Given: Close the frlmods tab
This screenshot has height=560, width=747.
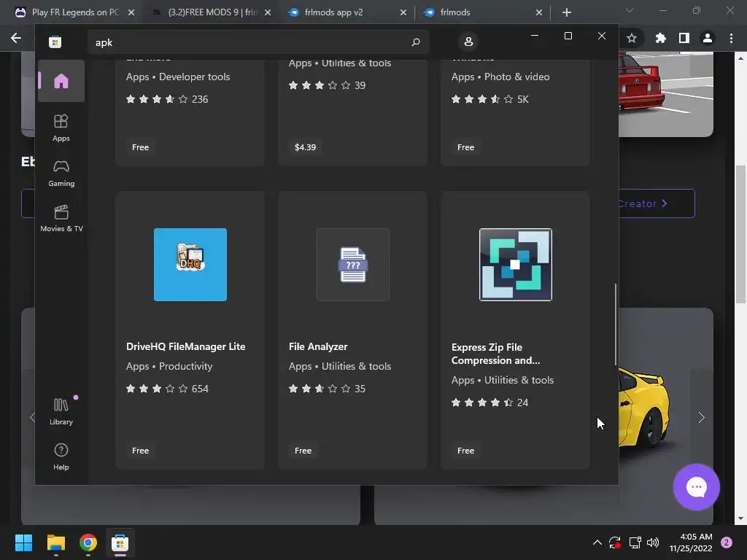Looking at the screenshot, I should [x=539, y=12].
